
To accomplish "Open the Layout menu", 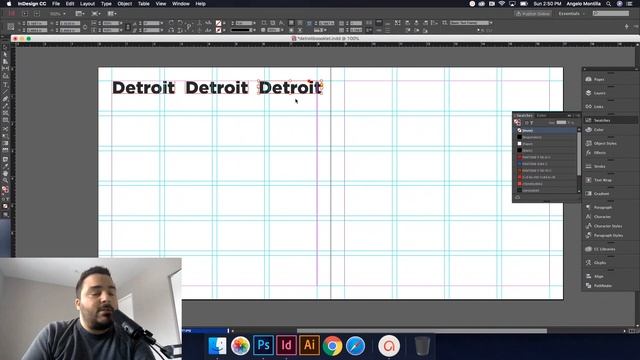I will 87,4.
